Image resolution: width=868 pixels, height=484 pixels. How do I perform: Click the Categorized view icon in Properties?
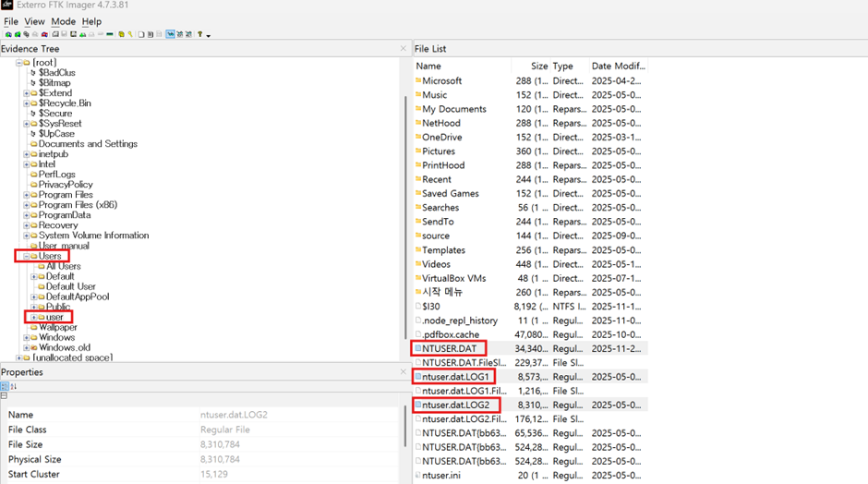tap(5, 386)
